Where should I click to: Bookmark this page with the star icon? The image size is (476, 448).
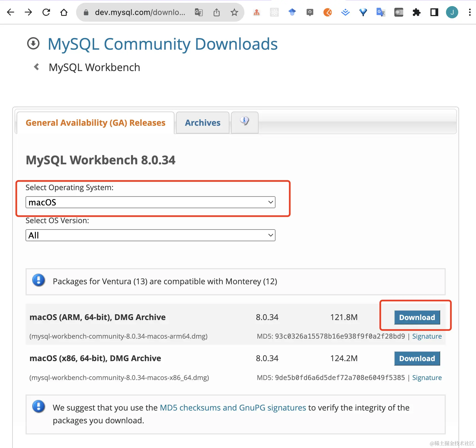(235, 12)
